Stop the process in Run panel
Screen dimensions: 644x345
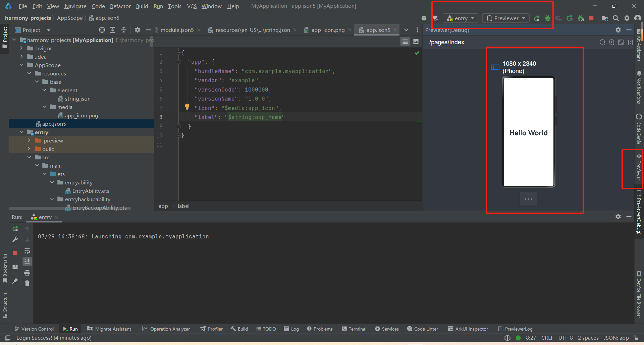15,253
